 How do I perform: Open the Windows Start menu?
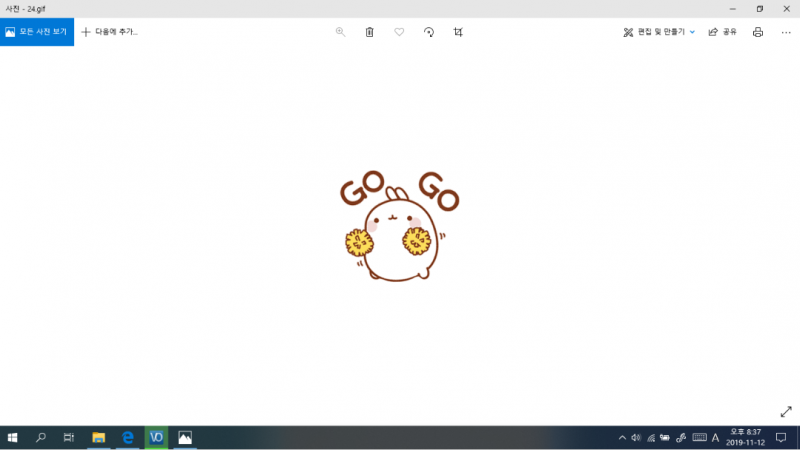pyautogui.click(x=13, y=438)
